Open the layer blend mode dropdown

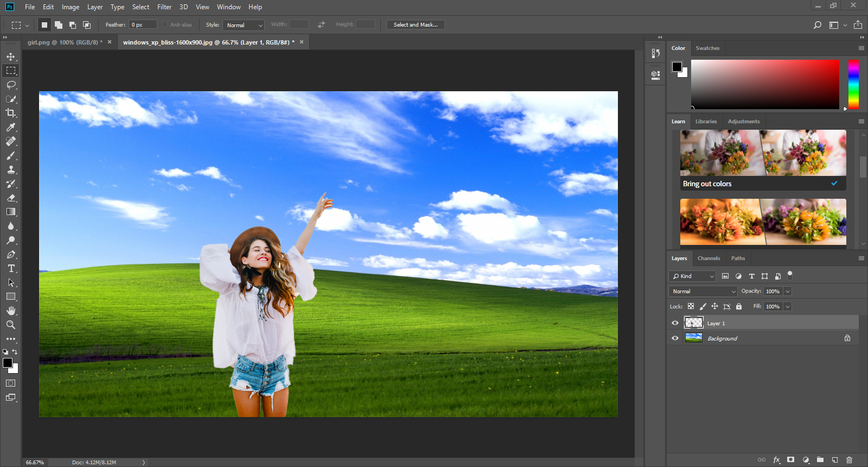[x=703, y=292]
